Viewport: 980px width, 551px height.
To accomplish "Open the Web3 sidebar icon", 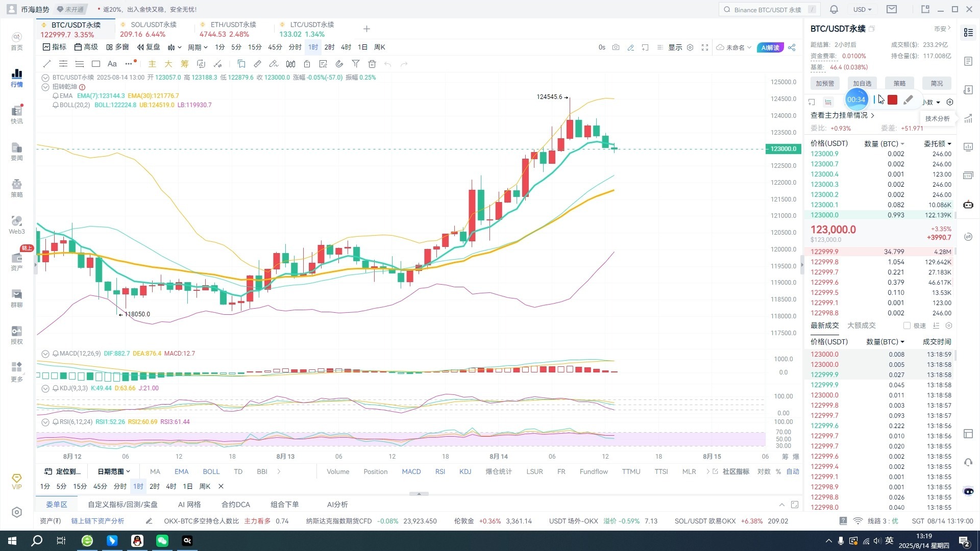I will (x=17, y=224).
